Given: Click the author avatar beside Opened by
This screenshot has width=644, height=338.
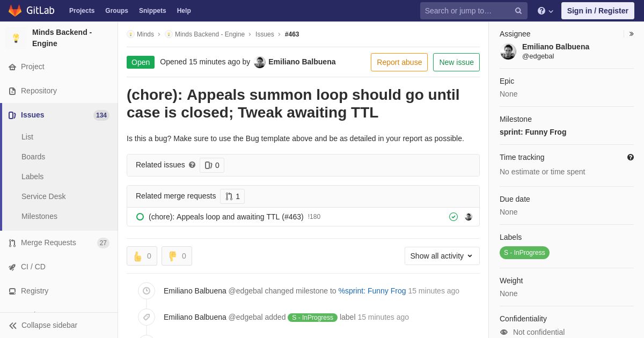Looking at the screenshot, I should click(260, 62).
